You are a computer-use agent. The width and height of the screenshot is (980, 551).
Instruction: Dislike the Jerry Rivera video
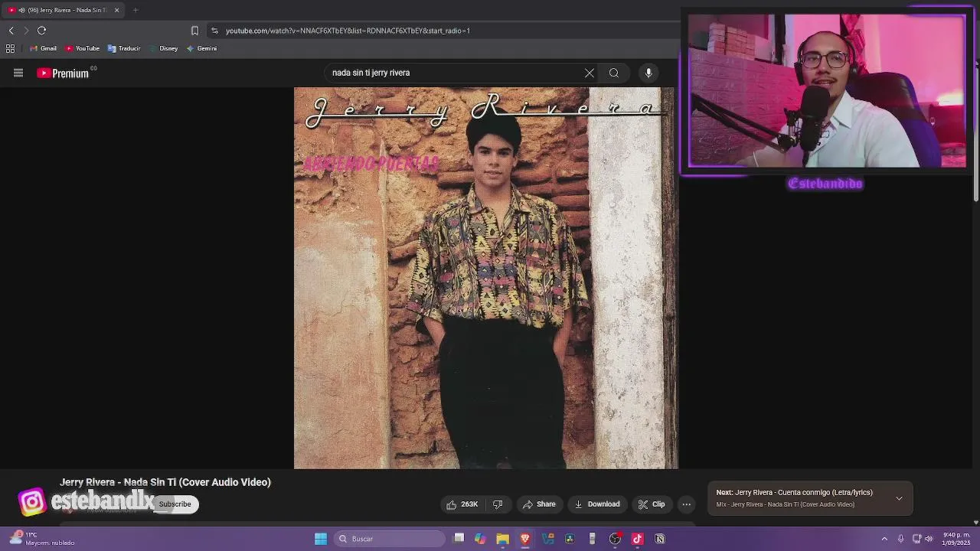(498, 504)
